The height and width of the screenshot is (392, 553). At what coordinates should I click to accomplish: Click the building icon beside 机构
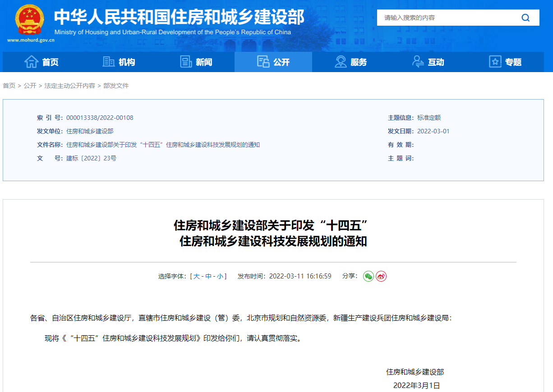click(x=108, y=62)
